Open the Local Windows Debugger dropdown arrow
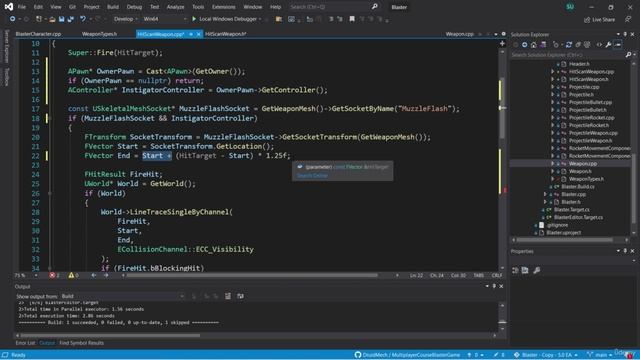 tap(260, 19)
